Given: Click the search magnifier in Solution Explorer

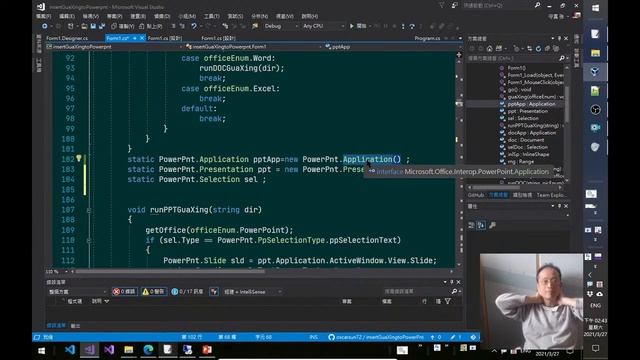Looking at the screenshot, I should 562,58.
